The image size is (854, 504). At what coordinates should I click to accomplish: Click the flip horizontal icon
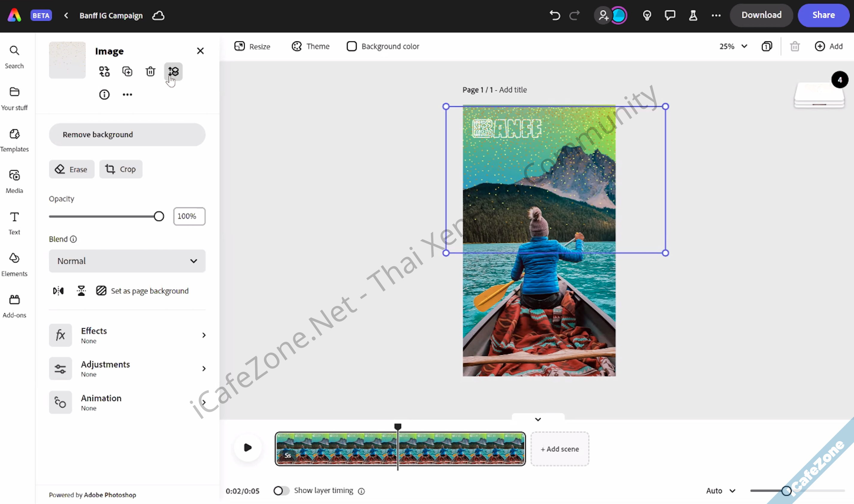coord(58,291)
